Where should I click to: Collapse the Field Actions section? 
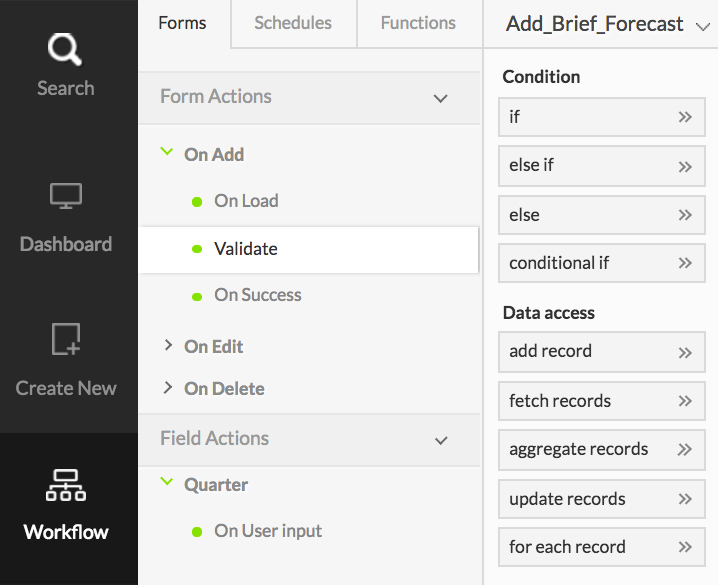pos(440,439)
